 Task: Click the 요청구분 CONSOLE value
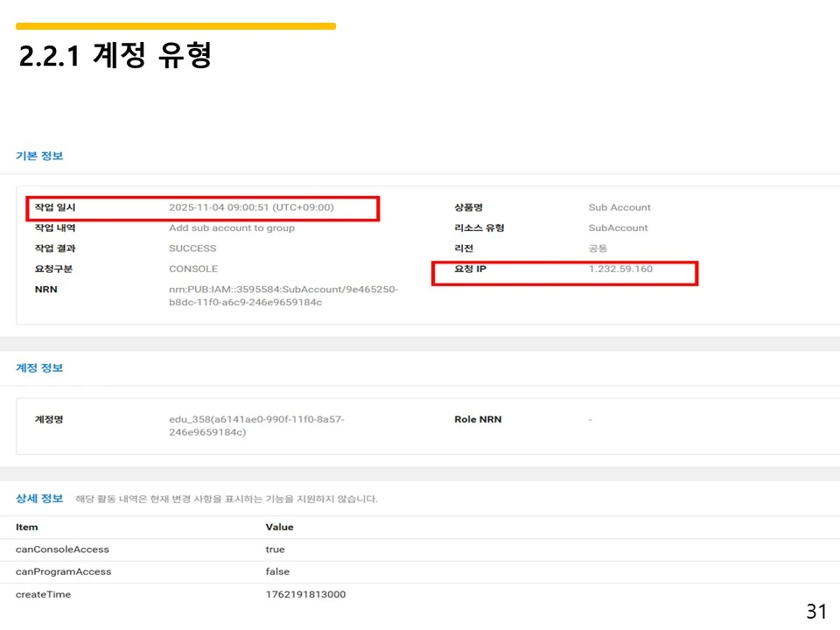197,269
